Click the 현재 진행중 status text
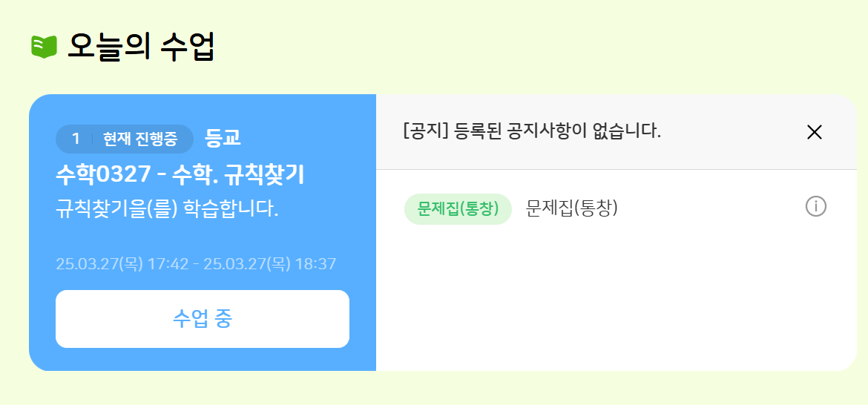 140,139
